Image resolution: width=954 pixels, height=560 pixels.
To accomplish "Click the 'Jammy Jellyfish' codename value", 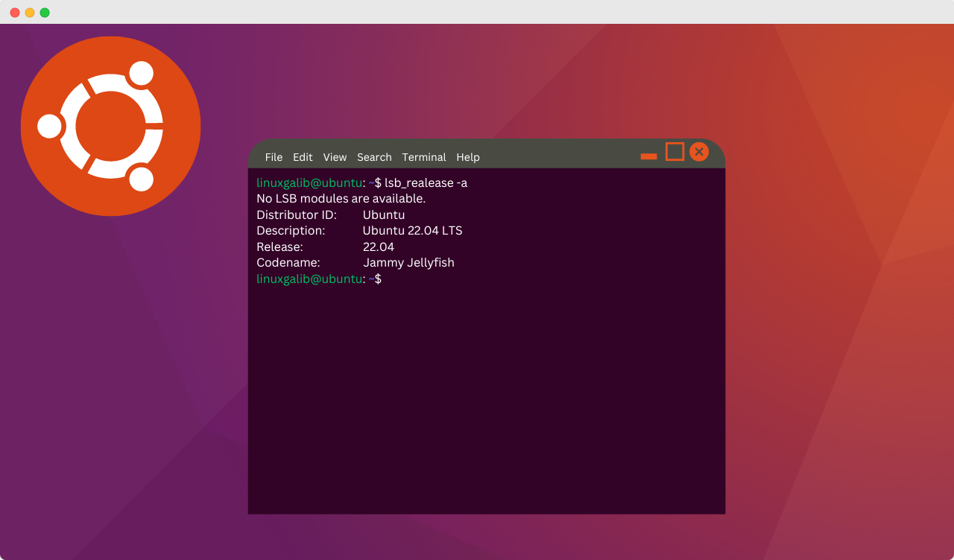I will click(x=408, y=263).
